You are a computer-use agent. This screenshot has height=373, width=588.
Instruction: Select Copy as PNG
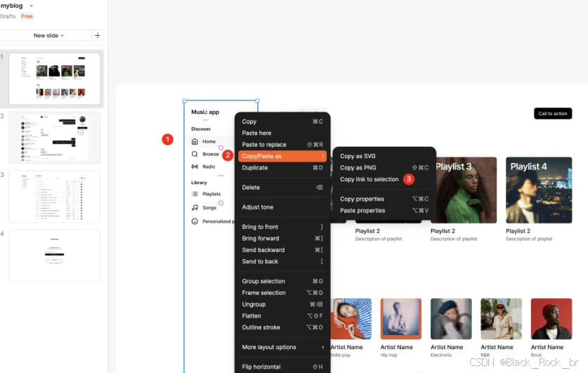tap(384, 168)
